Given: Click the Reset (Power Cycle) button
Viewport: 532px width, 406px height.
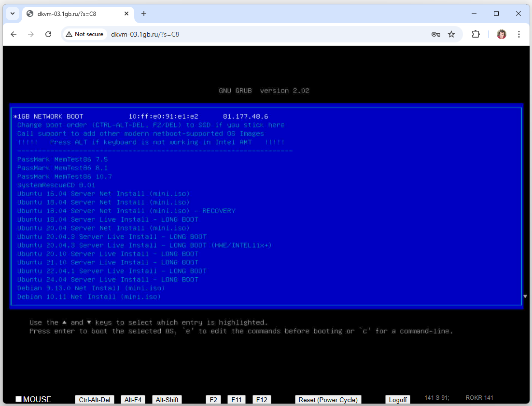Looking at the screenshot, I should click(328, 400).
